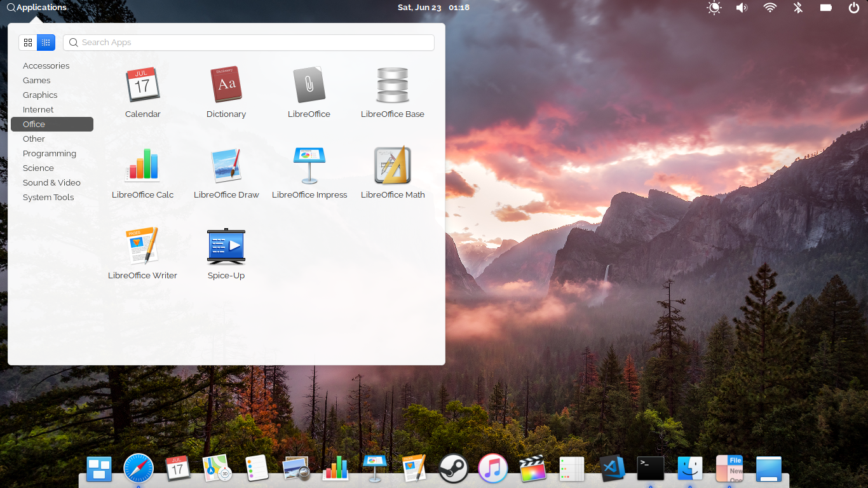The image size is (868, 488).
Task: Launch the image viewer Preview dock icon
Action: coord(296,469)
